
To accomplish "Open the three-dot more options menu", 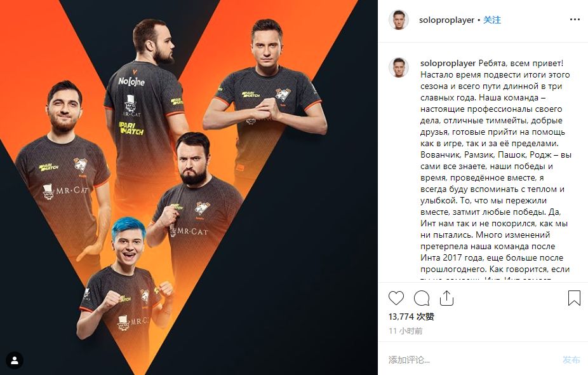I will [x=575, y=20].
